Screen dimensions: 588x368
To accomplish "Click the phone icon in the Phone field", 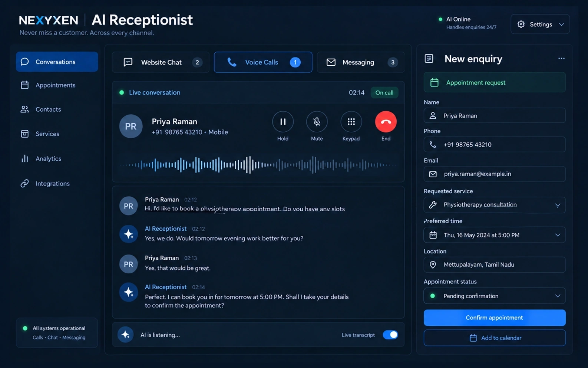I will click(433, 145).
